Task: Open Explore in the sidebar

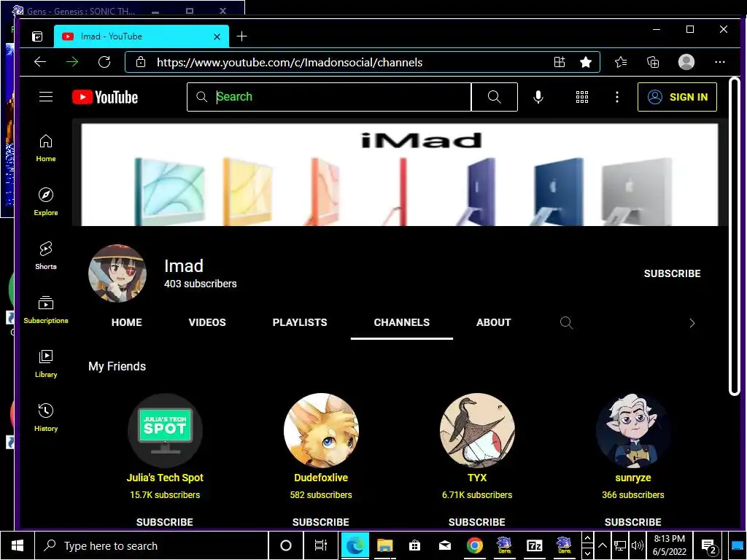Action: coord(46,202)
